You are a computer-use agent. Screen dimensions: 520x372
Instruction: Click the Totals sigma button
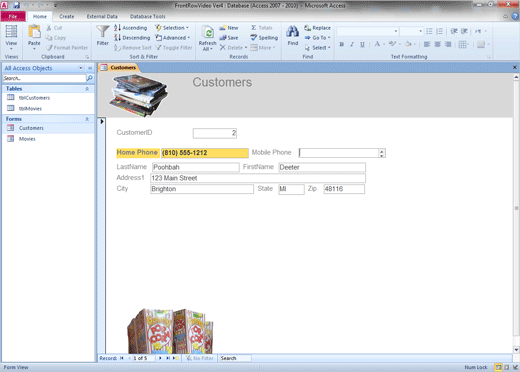[x=262, y=28]
